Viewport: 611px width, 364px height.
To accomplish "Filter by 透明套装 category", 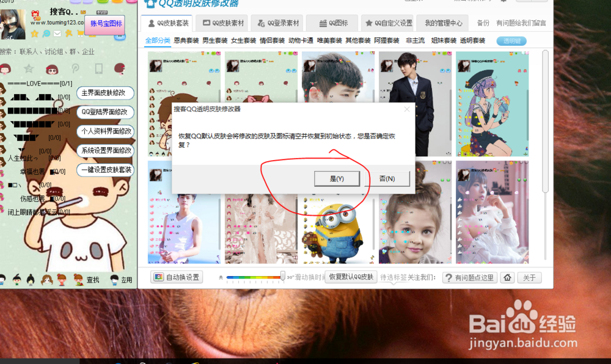I will (x=473, y=40).
